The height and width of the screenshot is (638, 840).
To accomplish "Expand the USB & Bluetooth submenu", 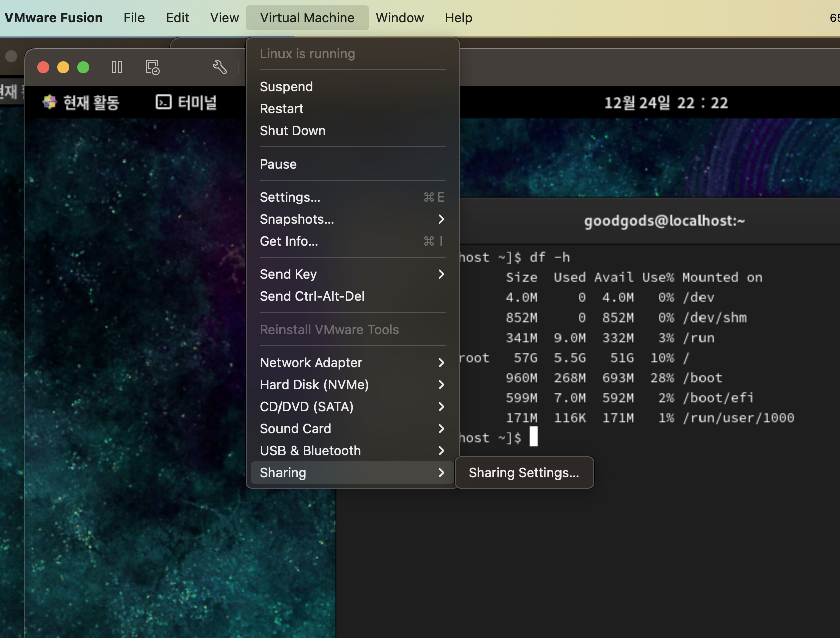I will click(353, 451).
